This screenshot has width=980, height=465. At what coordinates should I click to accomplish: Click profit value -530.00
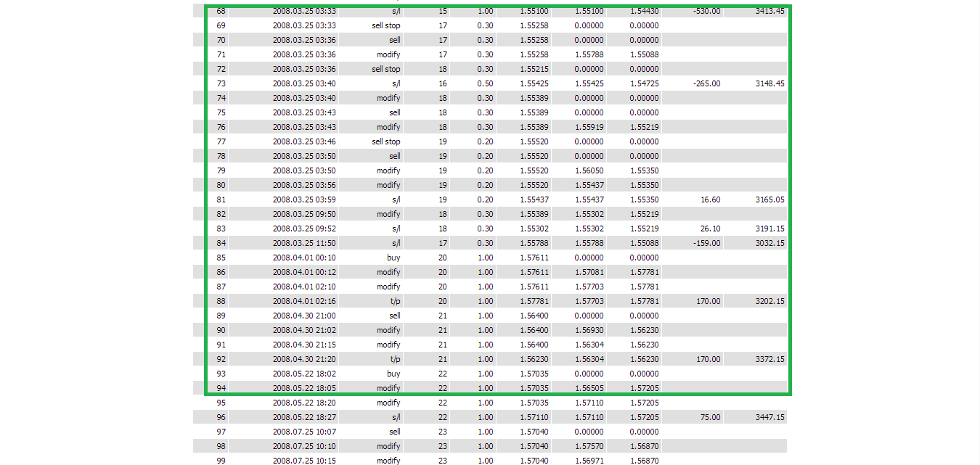tap(707, 11)
